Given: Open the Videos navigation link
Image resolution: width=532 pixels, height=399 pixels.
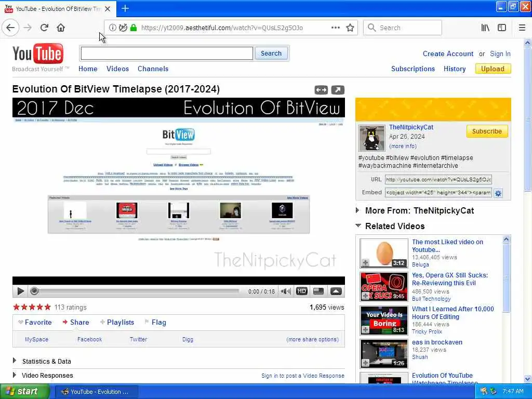Looking at the screenshot, I should [117, 69].
